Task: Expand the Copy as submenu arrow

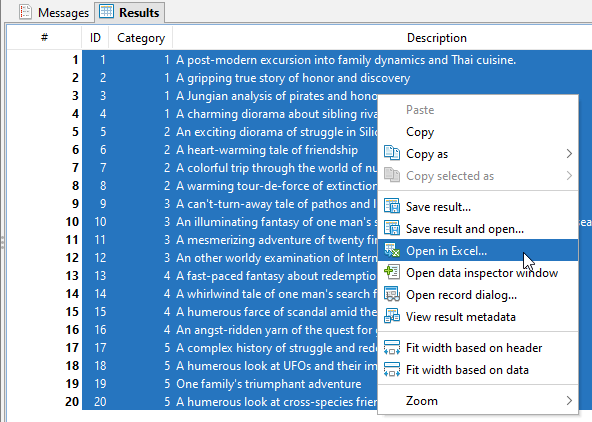Action: [x=569, y=154]
